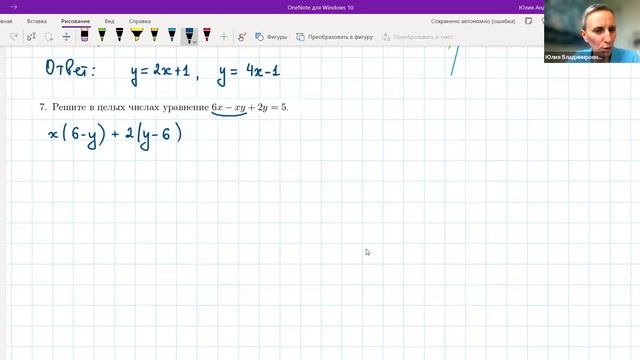Pick the narrow yellow highlighter pen

coord(154,35)
